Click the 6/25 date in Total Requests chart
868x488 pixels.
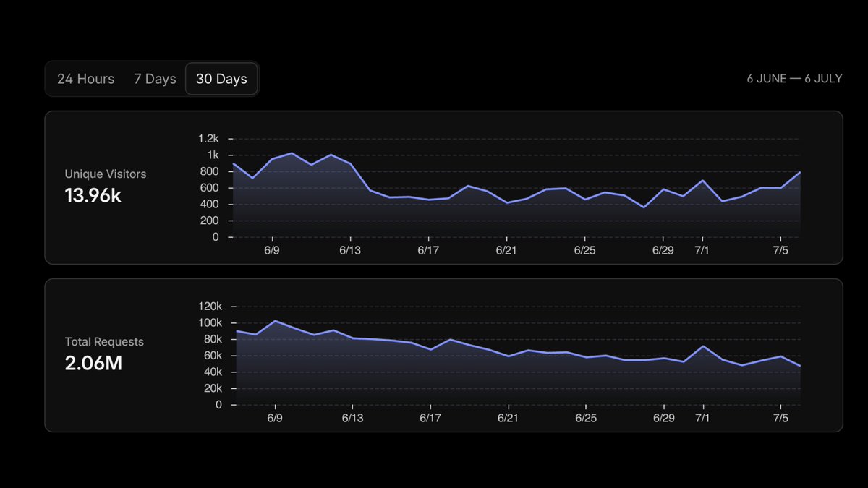point(586,418)
